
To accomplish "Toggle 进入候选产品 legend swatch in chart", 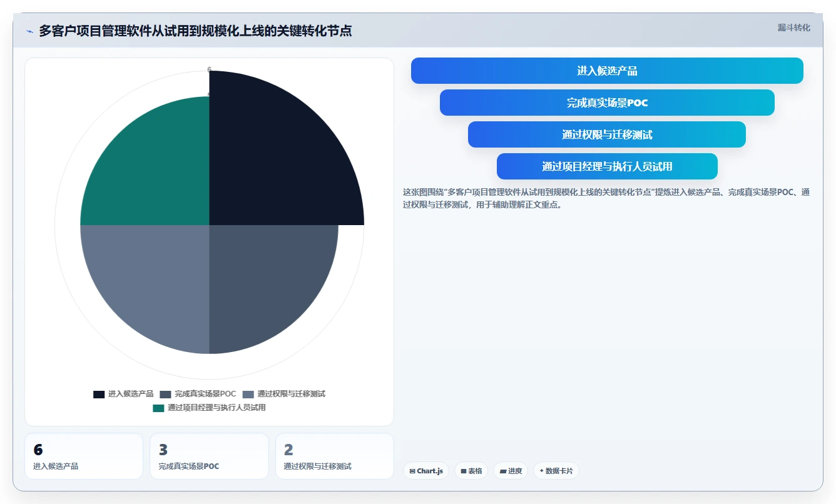I will (x=99, y=395).
